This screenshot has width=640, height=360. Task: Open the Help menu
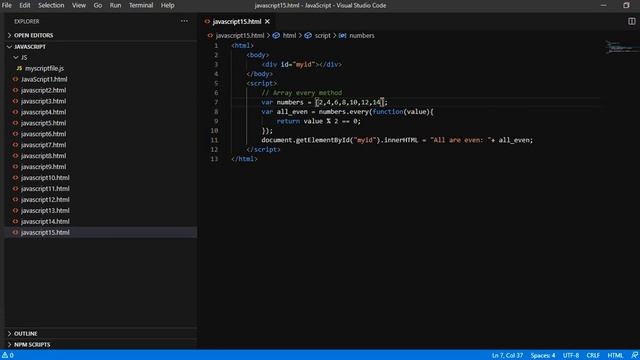[167, 5]
